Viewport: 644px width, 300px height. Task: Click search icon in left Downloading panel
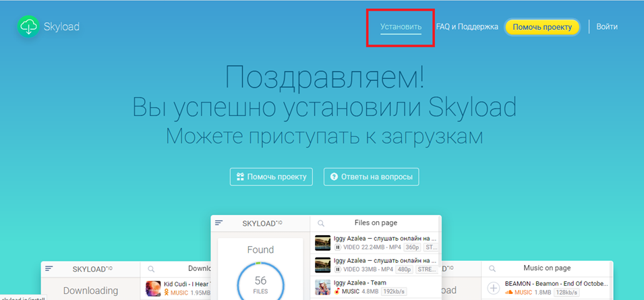[x=152, y=268]
